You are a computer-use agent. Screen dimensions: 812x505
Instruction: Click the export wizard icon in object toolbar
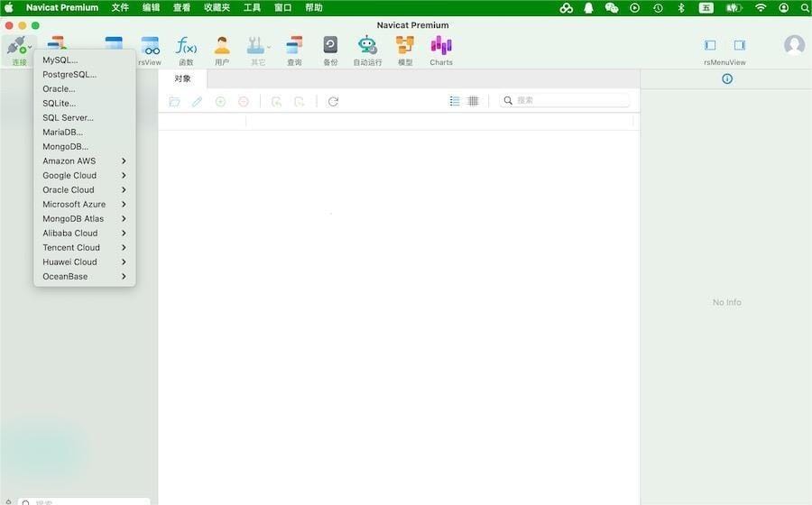click(300, 101)
